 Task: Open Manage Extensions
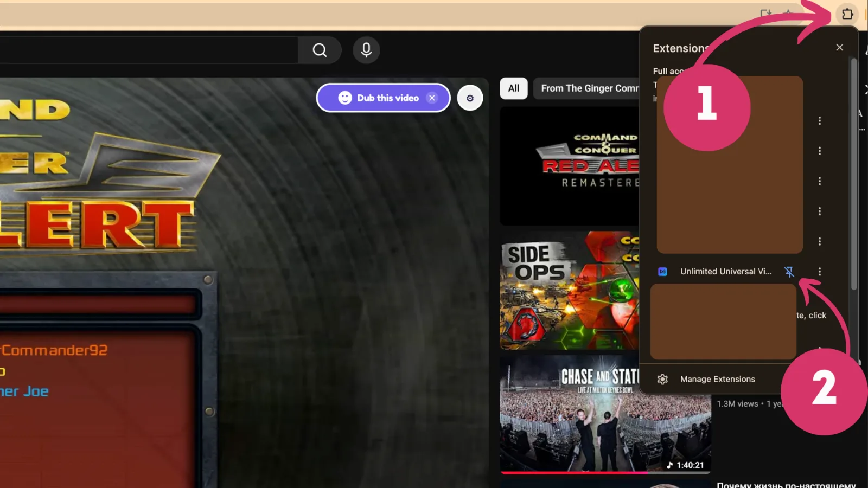[x=717, y=379]
